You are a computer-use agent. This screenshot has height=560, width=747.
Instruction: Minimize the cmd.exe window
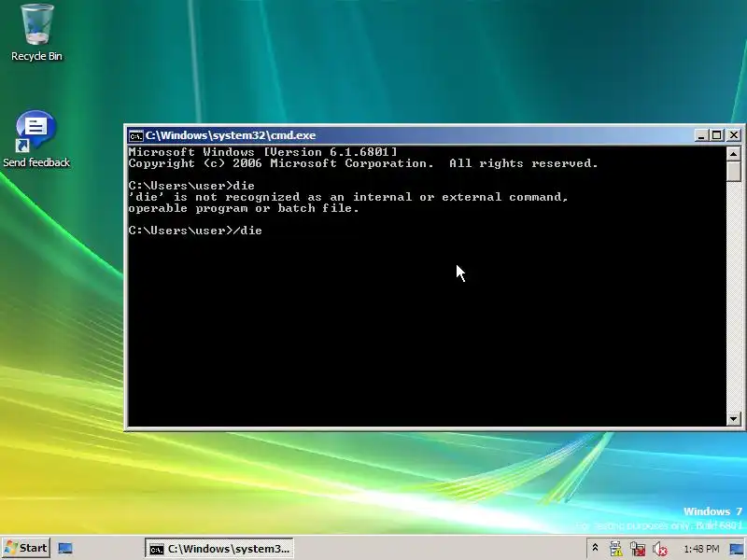(701, 135)
